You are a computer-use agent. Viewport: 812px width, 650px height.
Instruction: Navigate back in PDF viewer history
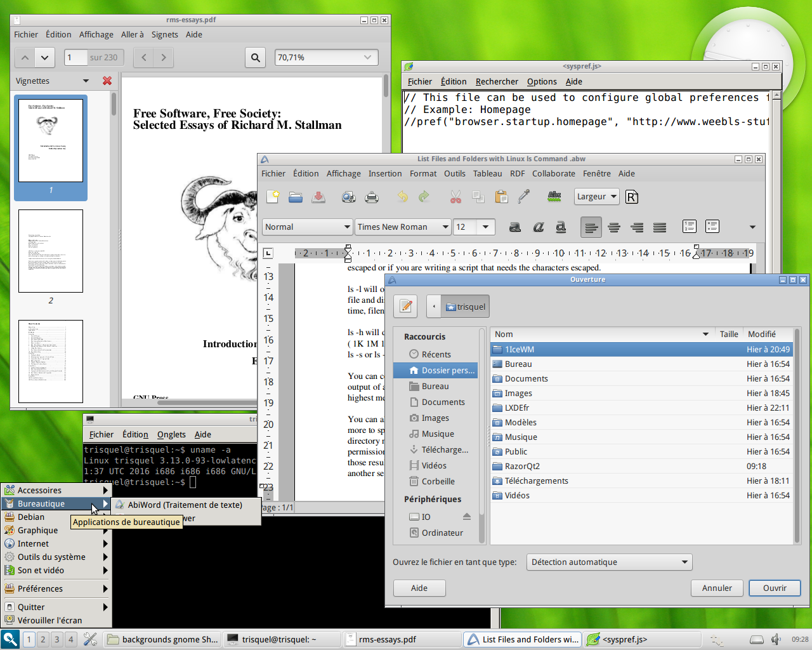[144, 57]
